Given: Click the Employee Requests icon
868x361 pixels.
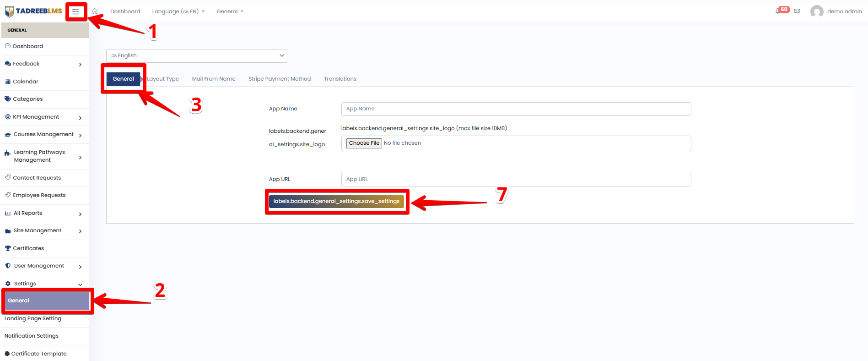Looking at the screenshot, I should point(8,195).
